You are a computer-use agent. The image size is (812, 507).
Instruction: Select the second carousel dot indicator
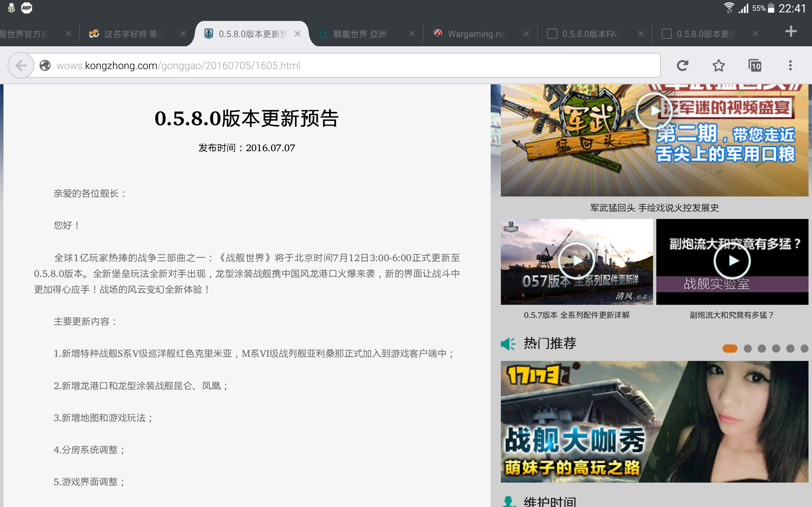[x=748, y=349]
